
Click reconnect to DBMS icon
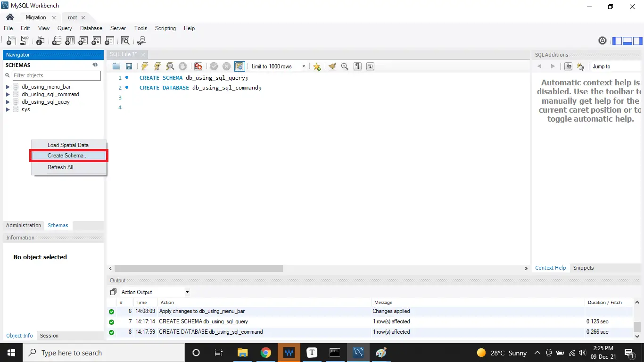click(x=141, y=41)
